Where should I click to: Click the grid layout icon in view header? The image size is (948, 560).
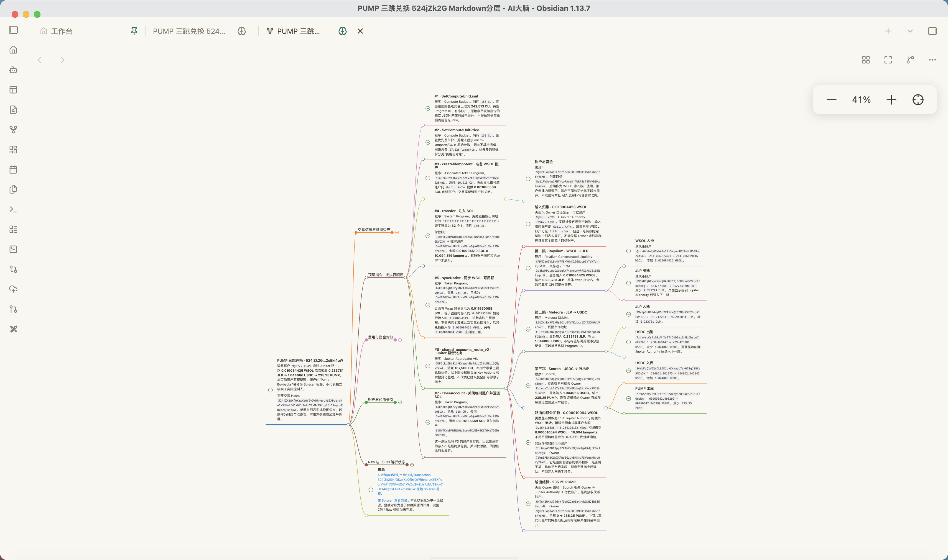866,60
